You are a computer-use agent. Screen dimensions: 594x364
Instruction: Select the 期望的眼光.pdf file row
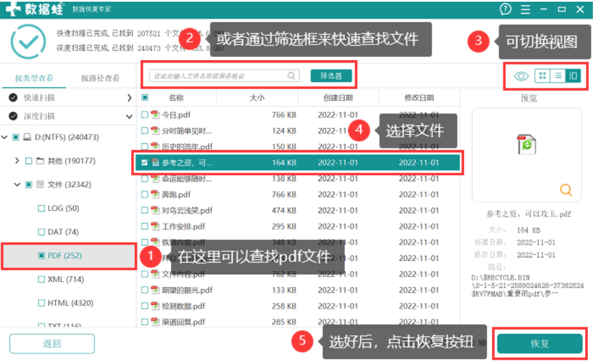(299, 290)
